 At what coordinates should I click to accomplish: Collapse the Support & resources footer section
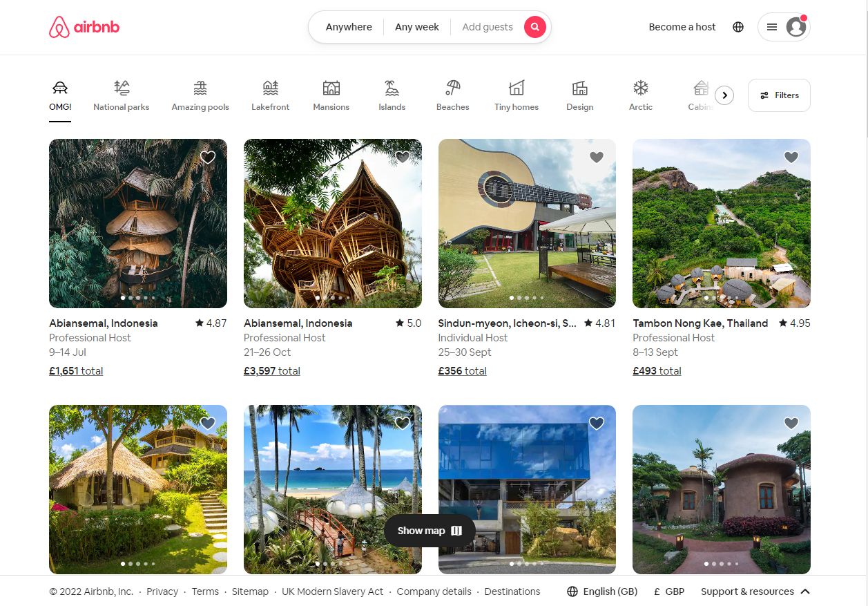coord(755,591)
